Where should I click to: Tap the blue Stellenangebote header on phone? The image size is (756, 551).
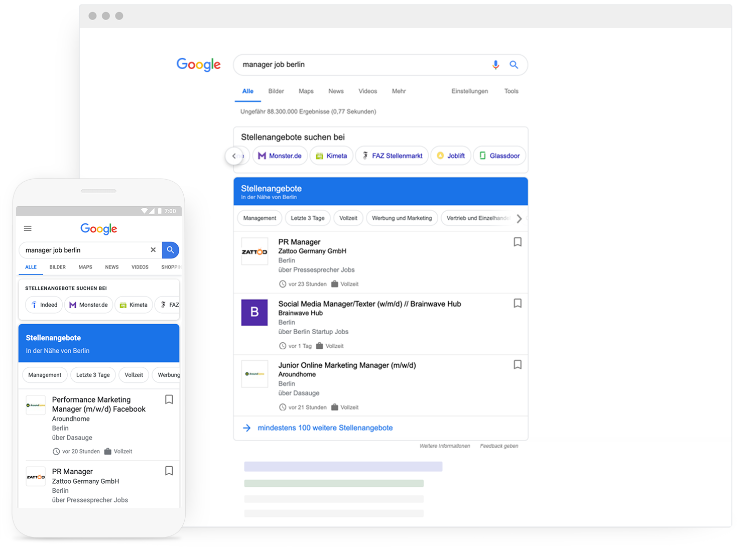tap(99, 343)
